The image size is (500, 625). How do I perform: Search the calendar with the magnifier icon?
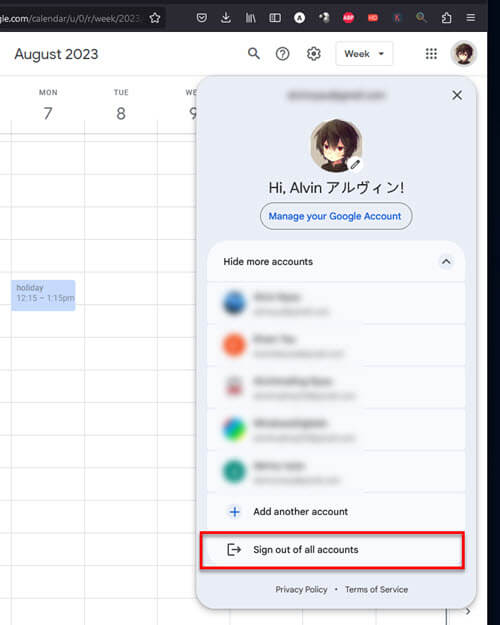tap(254, 53)
